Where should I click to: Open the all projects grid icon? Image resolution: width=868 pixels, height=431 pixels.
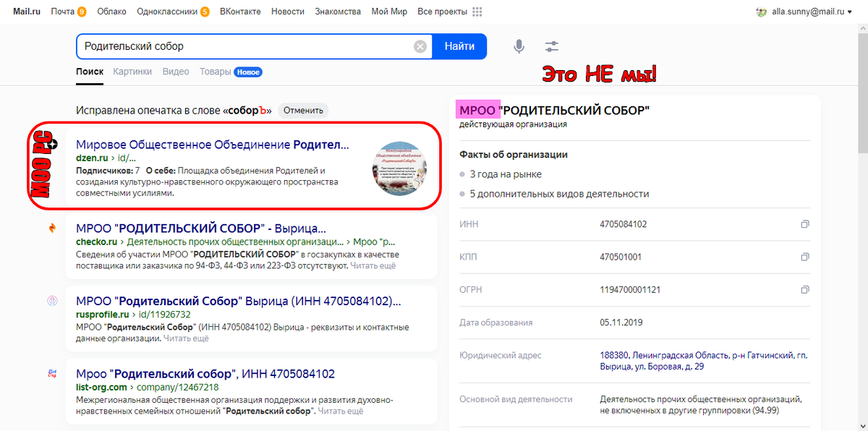pos(477,12)
